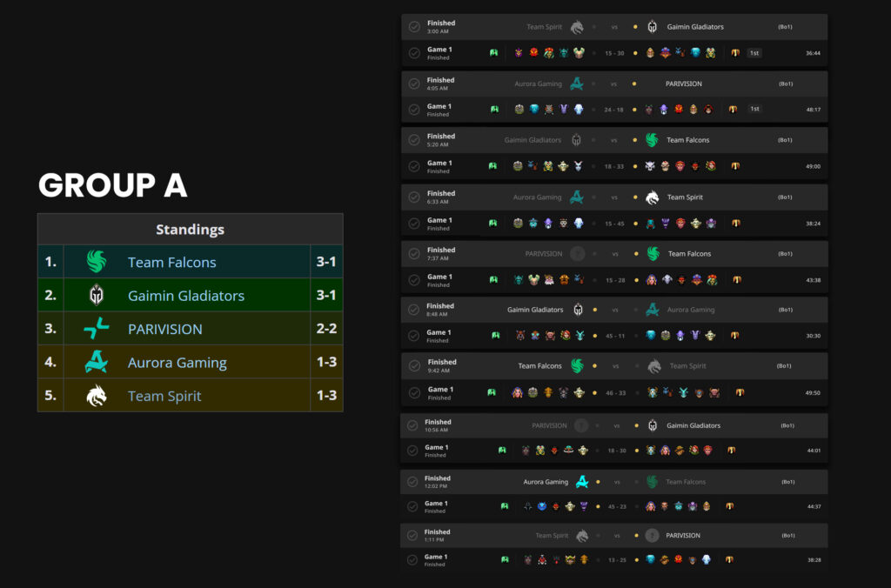Click the Team Falcons logo in standings

point(97,262)
